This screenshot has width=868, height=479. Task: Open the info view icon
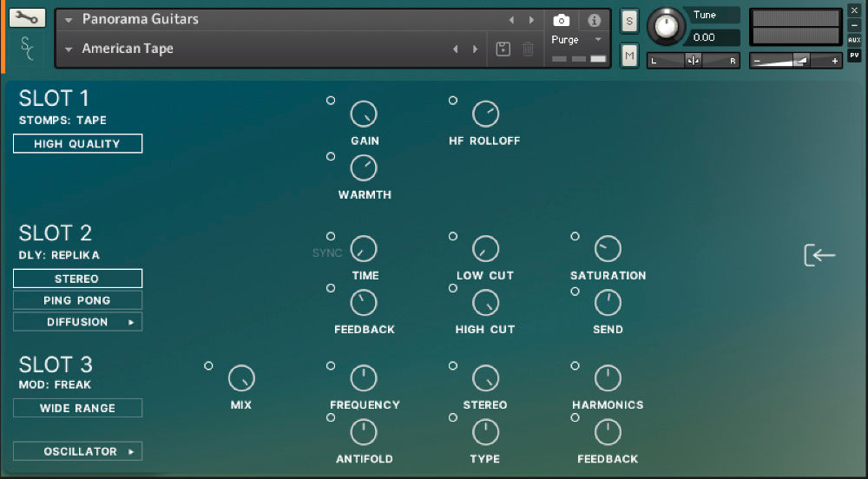point(594,21)
